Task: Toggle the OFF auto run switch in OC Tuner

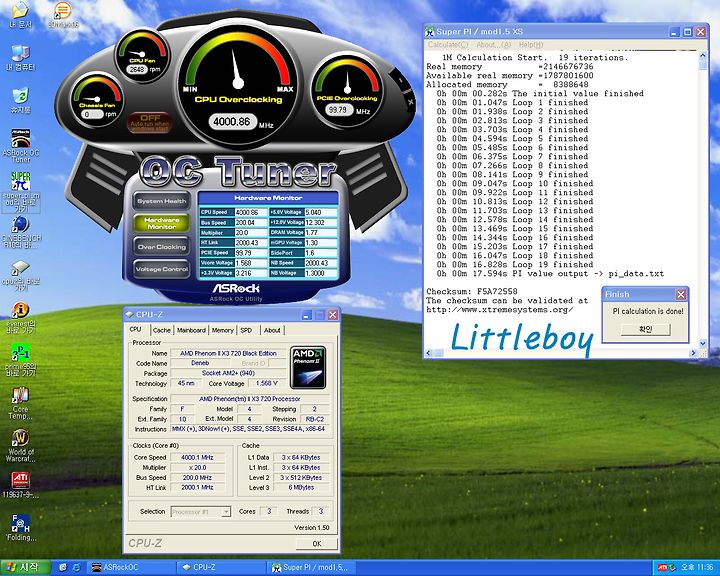Action: coord(150,123)
